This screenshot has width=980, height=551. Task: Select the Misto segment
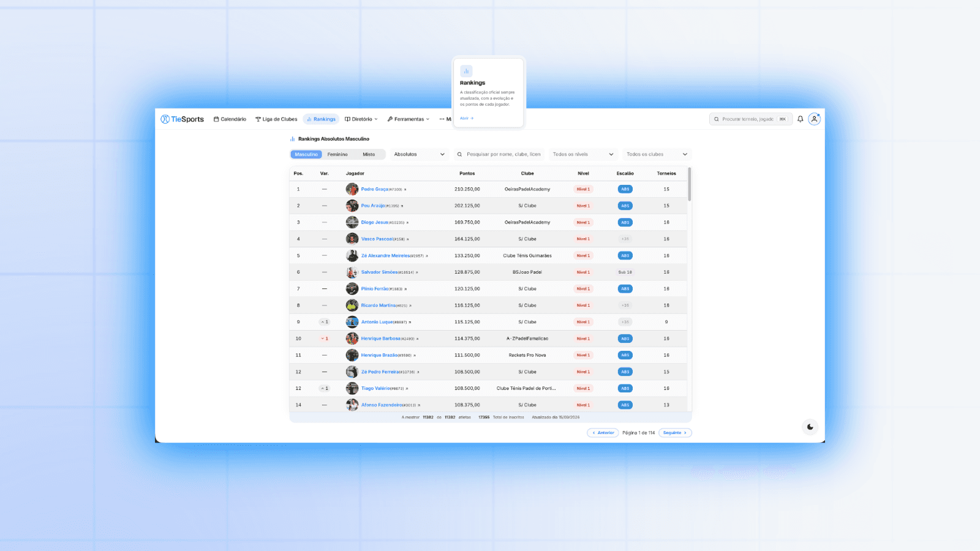pyautogui.click(x=369, y=154)
